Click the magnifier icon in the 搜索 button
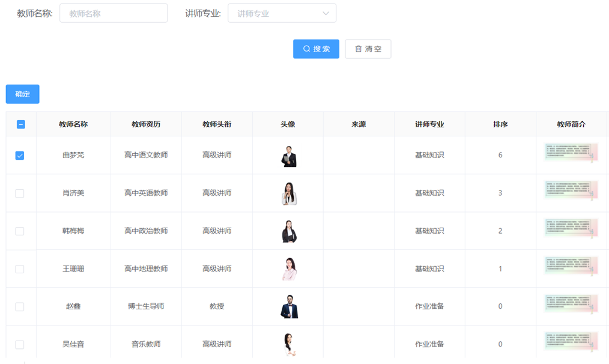Viewport: 609px width, 364px height. [x=305, y=49]
